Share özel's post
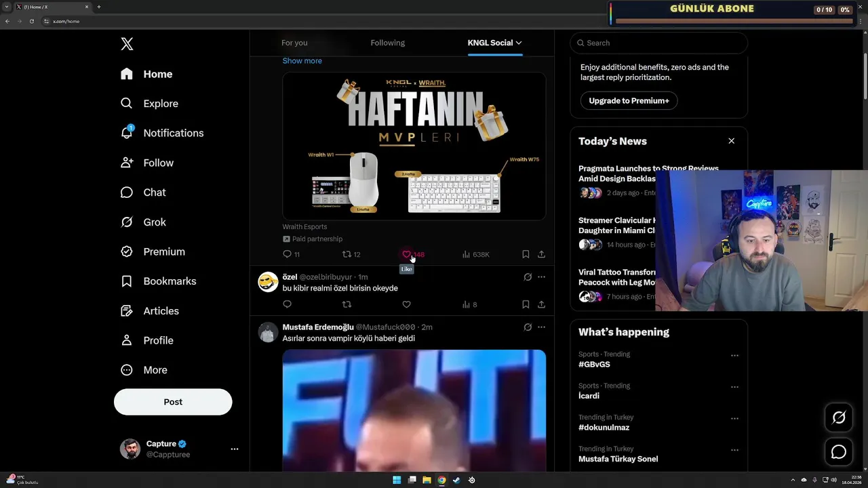The width and height of the screenshot is (868, 488). point(541,304)
